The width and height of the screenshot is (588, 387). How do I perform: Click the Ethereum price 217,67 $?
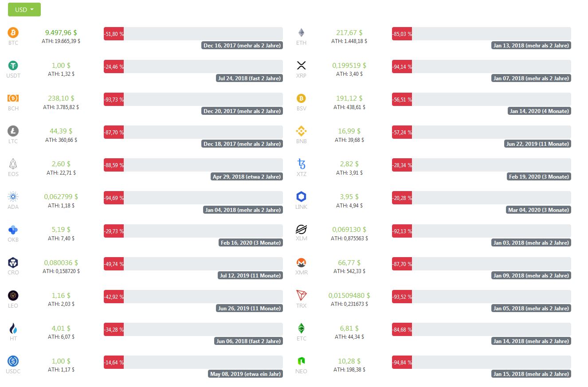(349, 32)
